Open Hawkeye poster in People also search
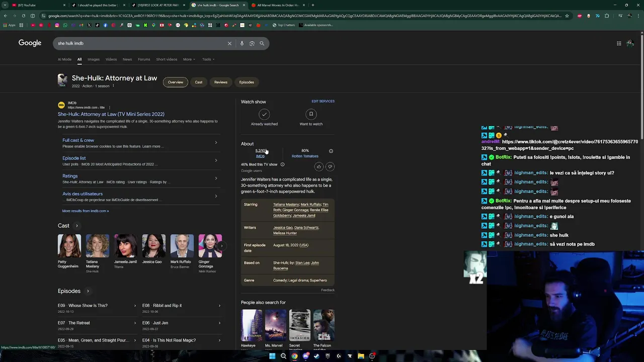 pos(252,325)
